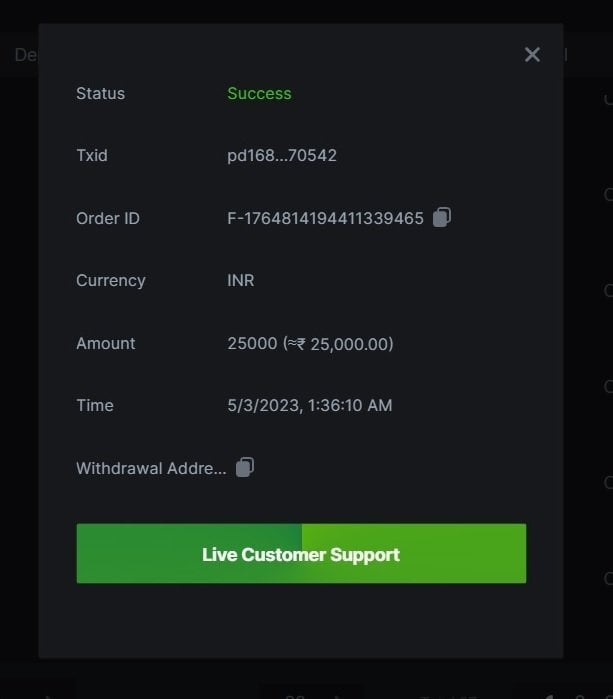The height and width of the screenshot is (699, 613).
Task: Click the Time field label
Action: 95,405
